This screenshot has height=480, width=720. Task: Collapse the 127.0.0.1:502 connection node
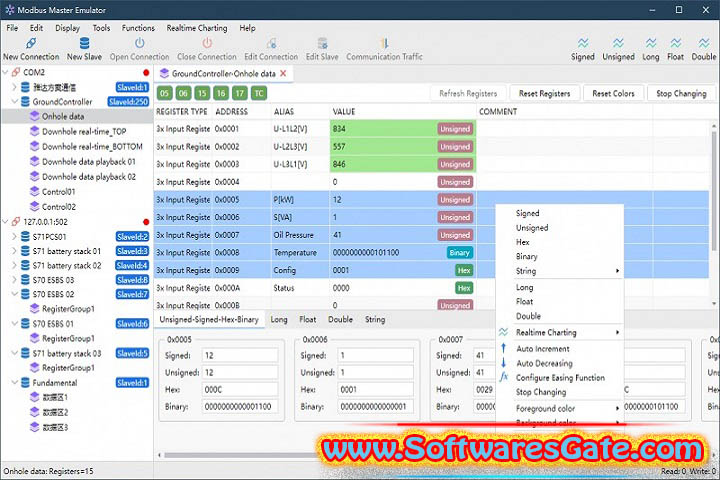tap(6, 222)
